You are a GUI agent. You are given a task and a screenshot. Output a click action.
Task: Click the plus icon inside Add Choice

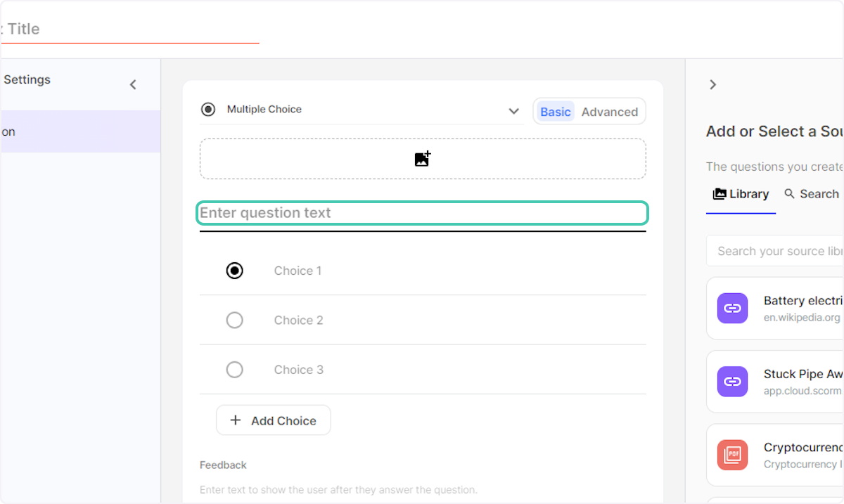coord(235,420)
